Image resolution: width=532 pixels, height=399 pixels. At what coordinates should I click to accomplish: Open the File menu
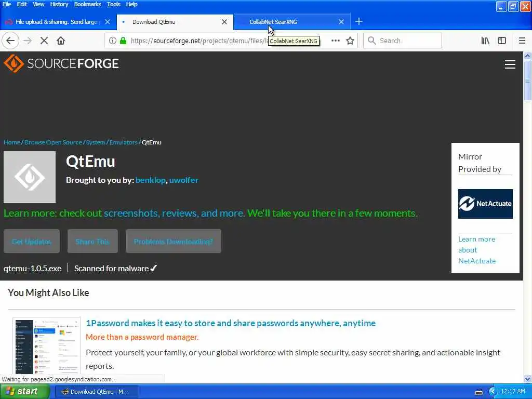[x=6, y=4]
